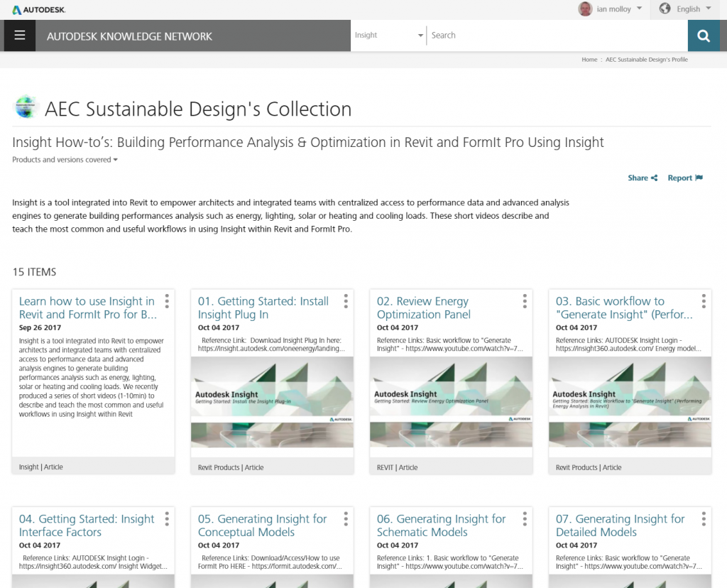
Task: Open options menu on '05. Generating Insight' card
Action: 346,519
